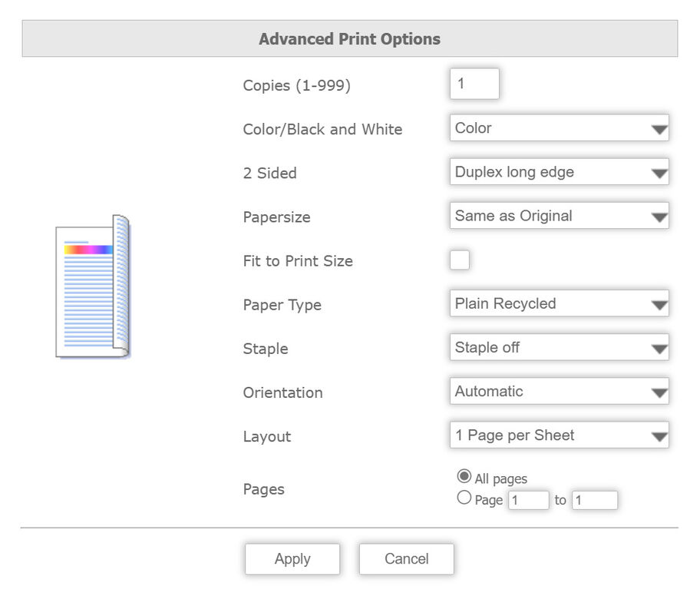Click the Fit to Print Size label
This screenshot has width=700, height=599.
coord(298,261)
